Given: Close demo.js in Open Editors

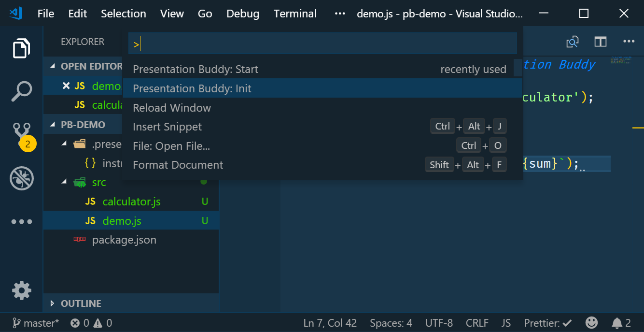Looking at the screenshot, I should 67,86.
